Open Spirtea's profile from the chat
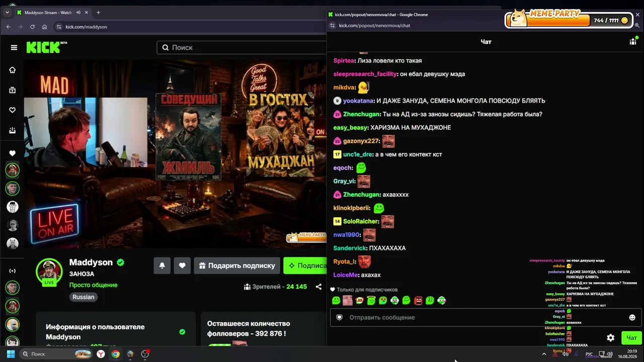Viewport: 644px width, 362px height. pyautogui.click(x=344, y=60)
